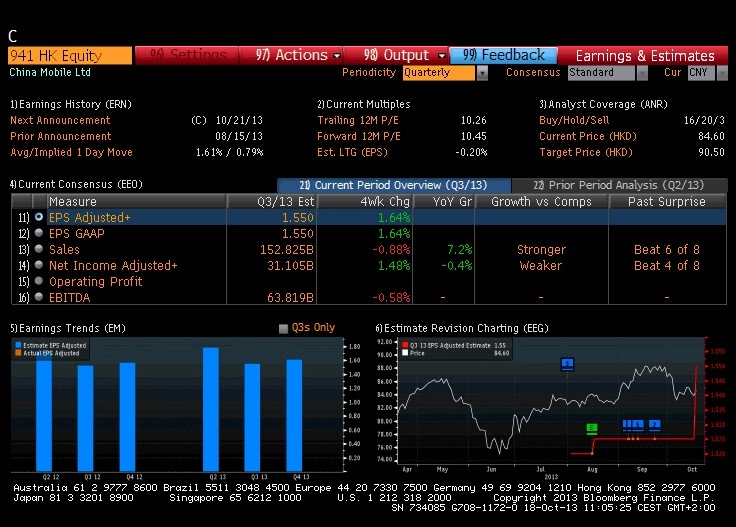Open the Consensus Standard dropdown arrow

coord(642,73)
